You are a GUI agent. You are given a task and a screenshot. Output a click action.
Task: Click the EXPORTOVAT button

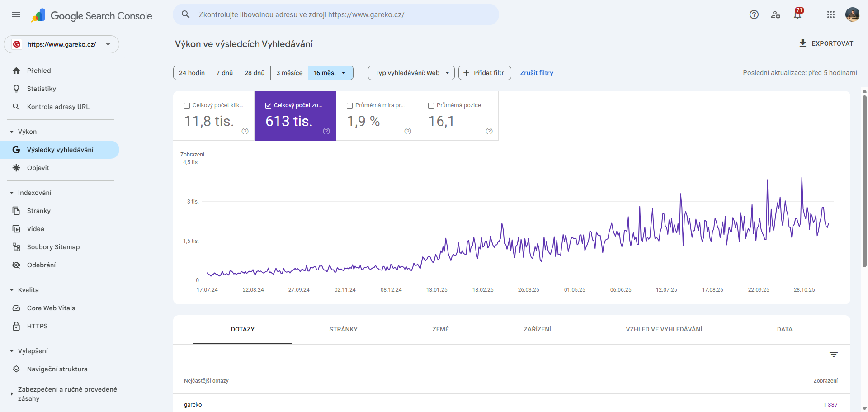(826, 43)
